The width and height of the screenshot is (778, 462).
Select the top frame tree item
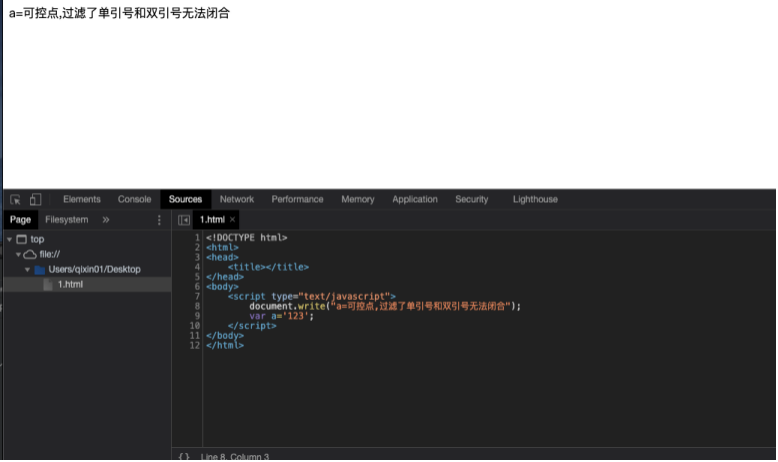37,240
